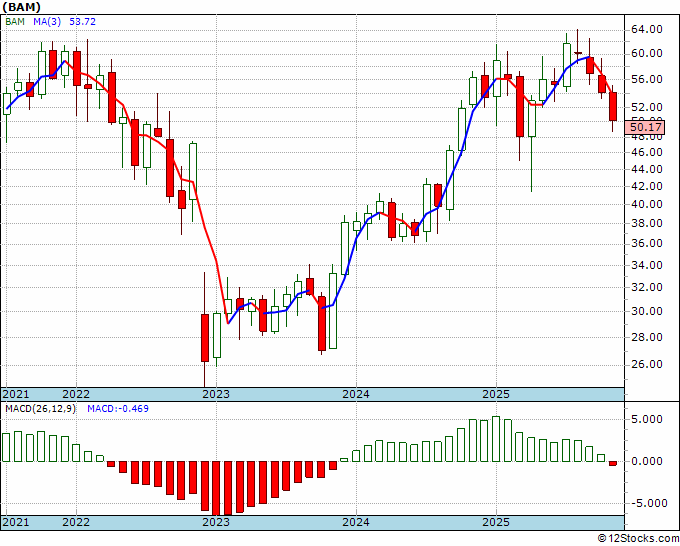
Task: Click the 42.00 price axis label
Action: [x=647, y=186]
